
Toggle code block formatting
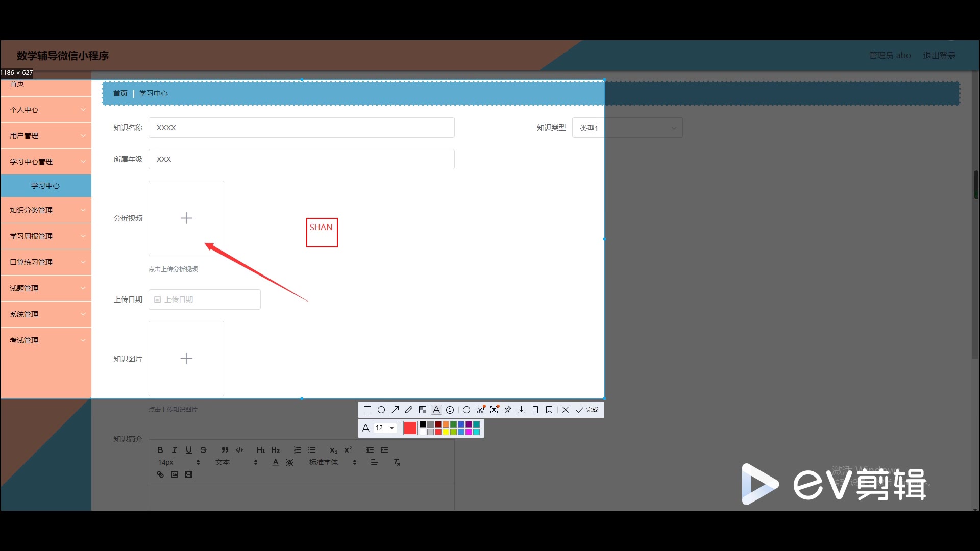(x=239, y=450)
